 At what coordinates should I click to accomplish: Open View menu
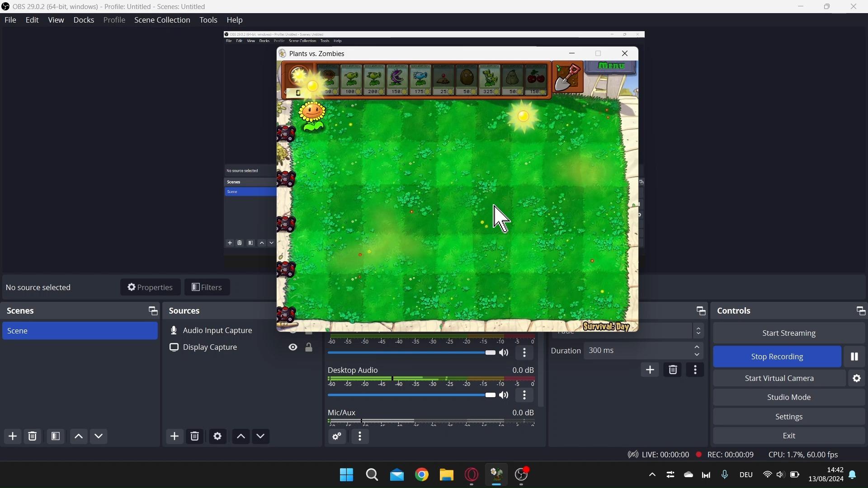click(x=56, y=20)
